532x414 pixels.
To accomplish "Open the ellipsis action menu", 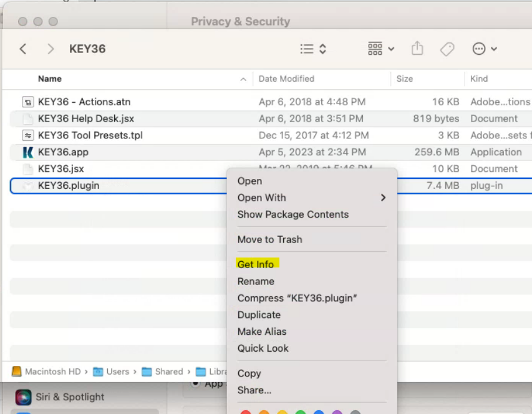I will point(479,49).
